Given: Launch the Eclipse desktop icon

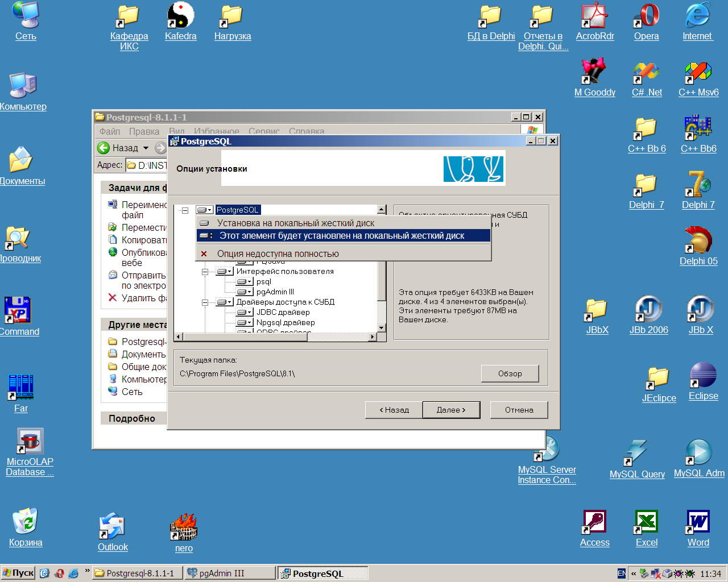Looking at the screenshot, I should tap(704, 382).
